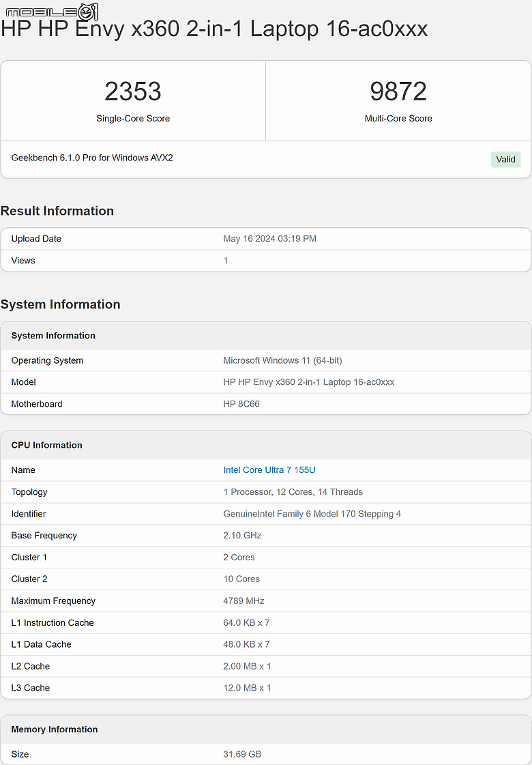Image resolution: width=532 pixels, height=765 pixels.
Task: Click the L1 Instruction Cache label
Action: tap(52, 622)
